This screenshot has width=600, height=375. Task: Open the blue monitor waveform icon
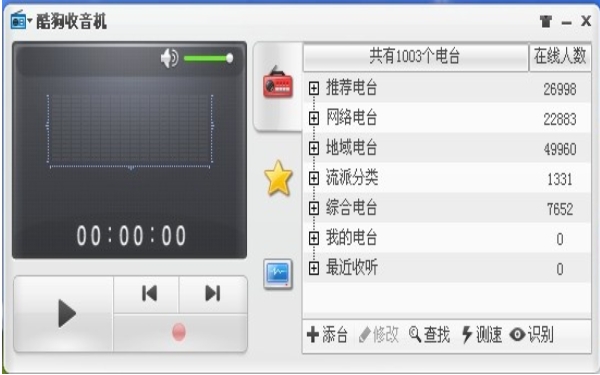coord(278,274)
